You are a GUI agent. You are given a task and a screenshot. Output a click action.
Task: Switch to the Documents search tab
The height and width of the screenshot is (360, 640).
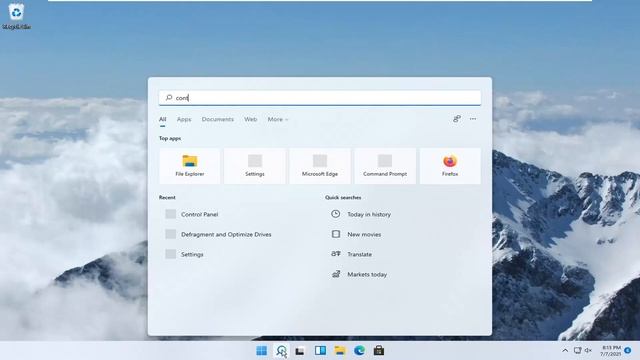point(218,119)
